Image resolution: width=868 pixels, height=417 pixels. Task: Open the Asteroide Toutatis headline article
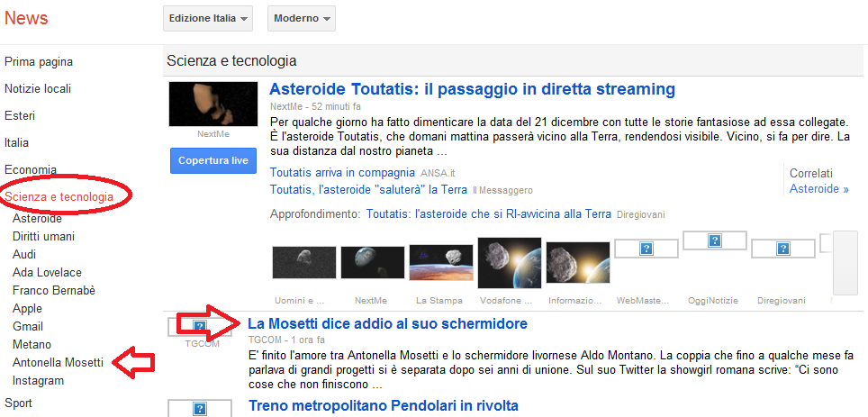[x=472, y=89]
